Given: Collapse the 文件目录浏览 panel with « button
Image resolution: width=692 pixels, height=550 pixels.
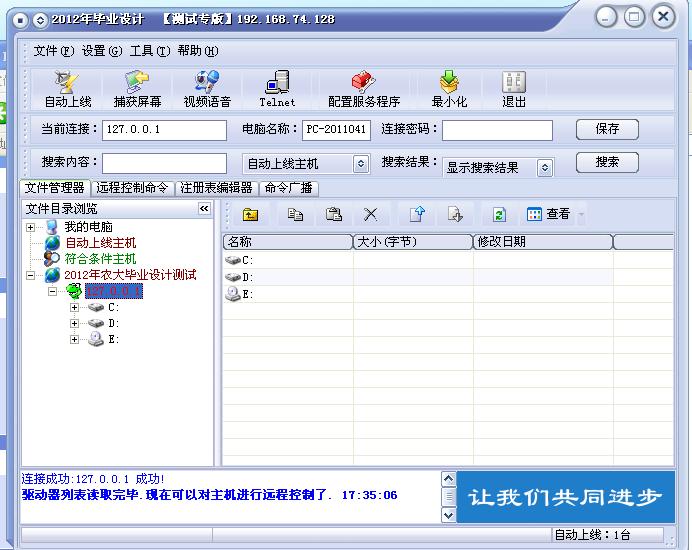Looking at the screenshot, I should pos(204,208).
